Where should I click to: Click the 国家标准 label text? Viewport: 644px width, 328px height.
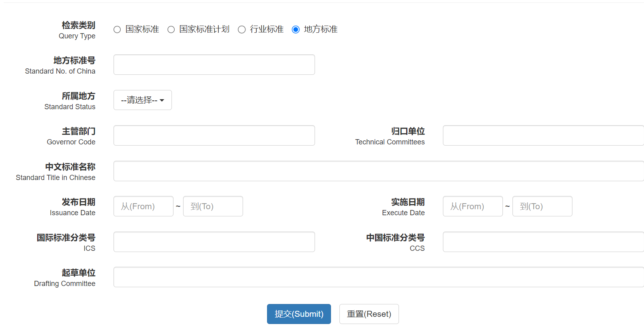click(x=142, y=29)
